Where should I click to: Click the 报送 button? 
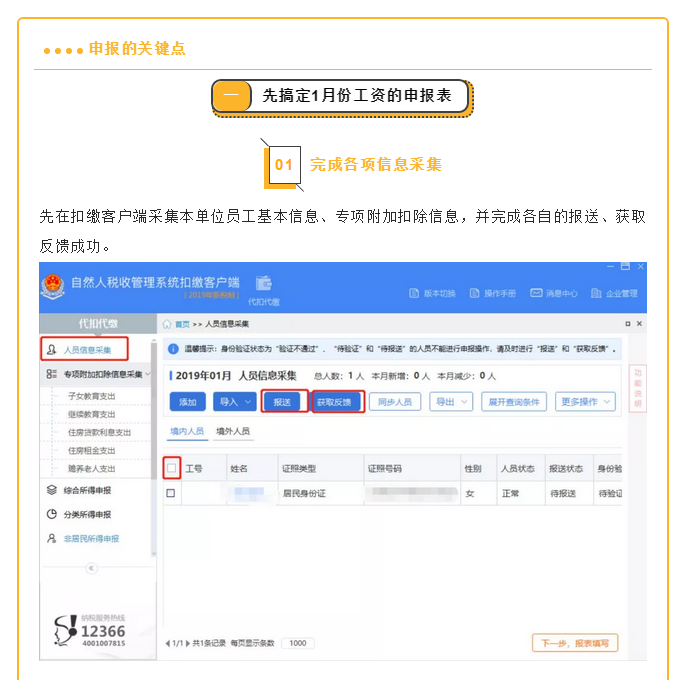(x=284, y=402)
